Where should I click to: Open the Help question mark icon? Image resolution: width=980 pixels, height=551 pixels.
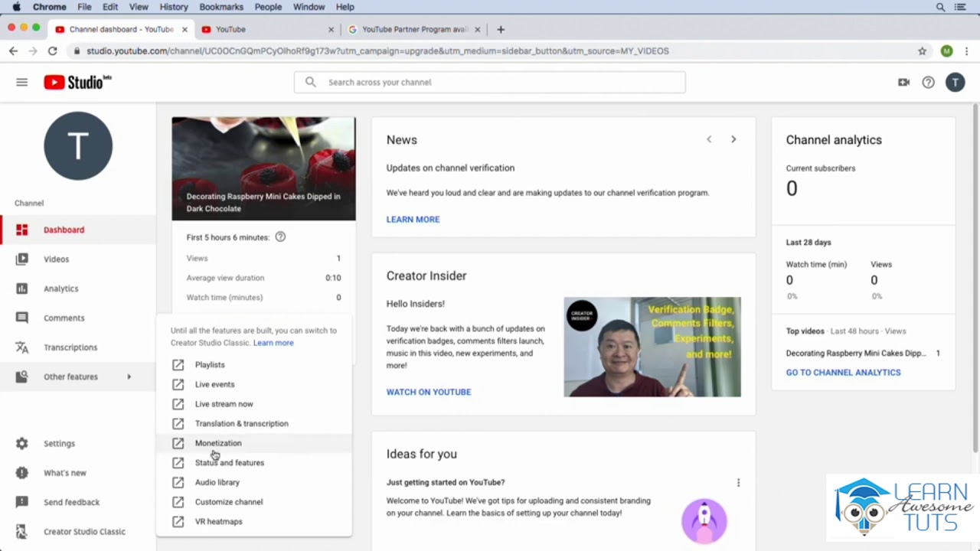[928, 82]
